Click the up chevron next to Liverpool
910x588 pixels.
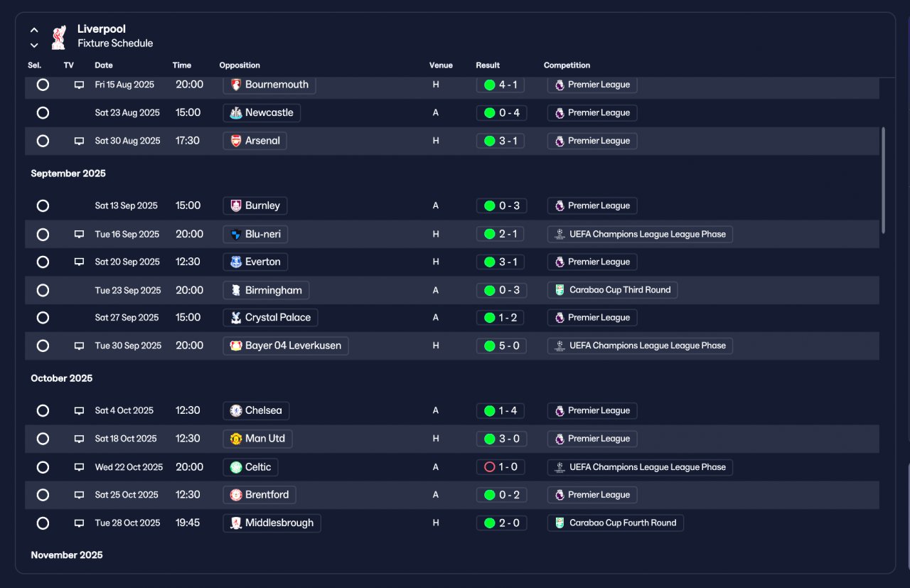click(x=34, y=31)
